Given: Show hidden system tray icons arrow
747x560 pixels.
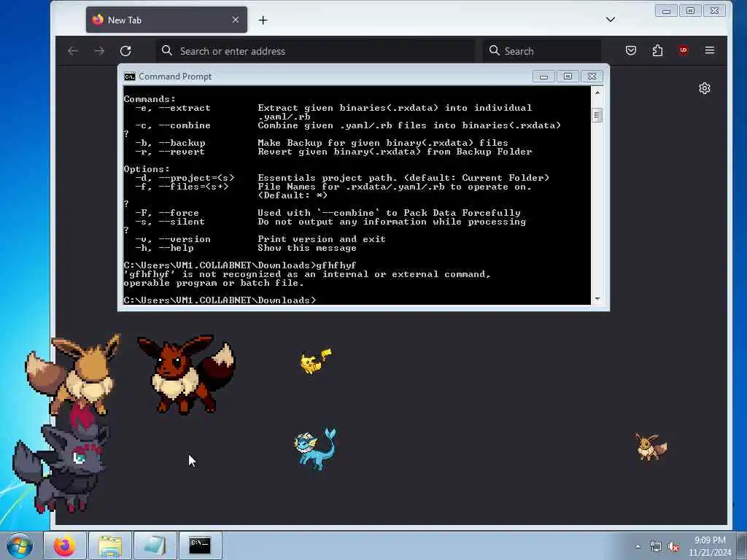Looking at the screenshot, I should [638, 547].
